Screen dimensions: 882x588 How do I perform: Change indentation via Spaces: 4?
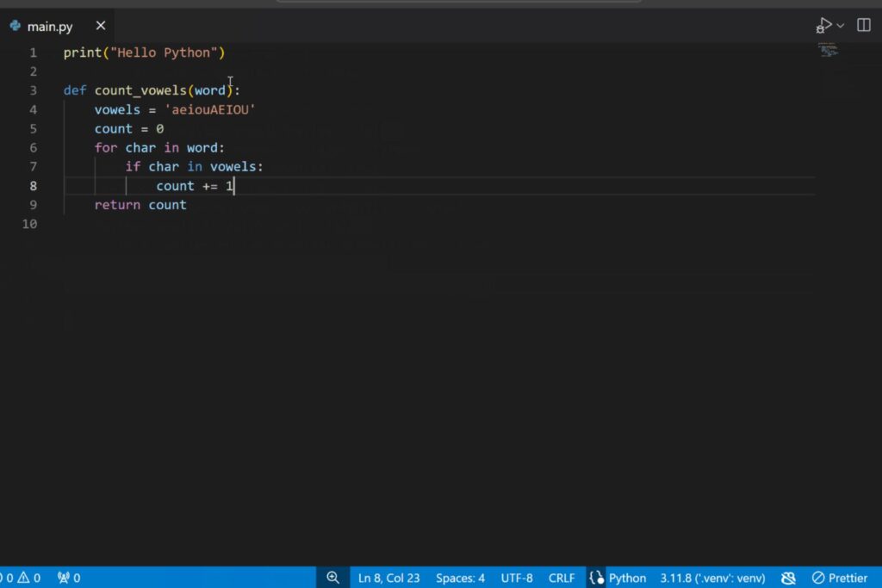[460, 578]
